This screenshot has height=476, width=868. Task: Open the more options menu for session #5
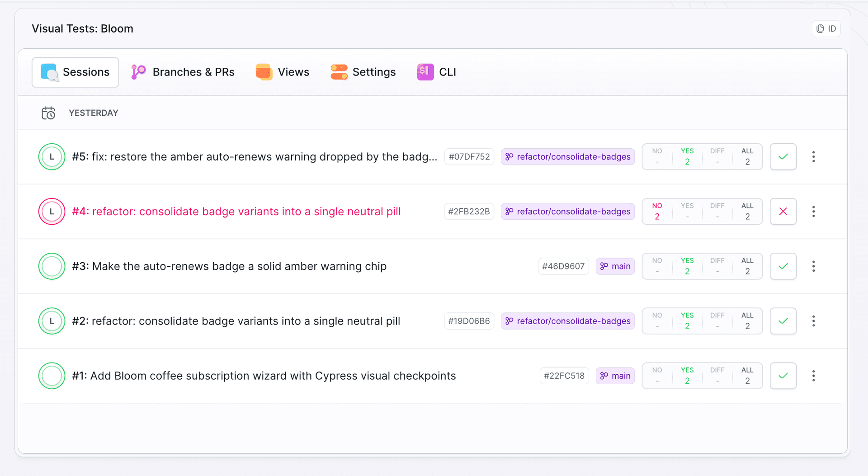(x=813, y=157)
